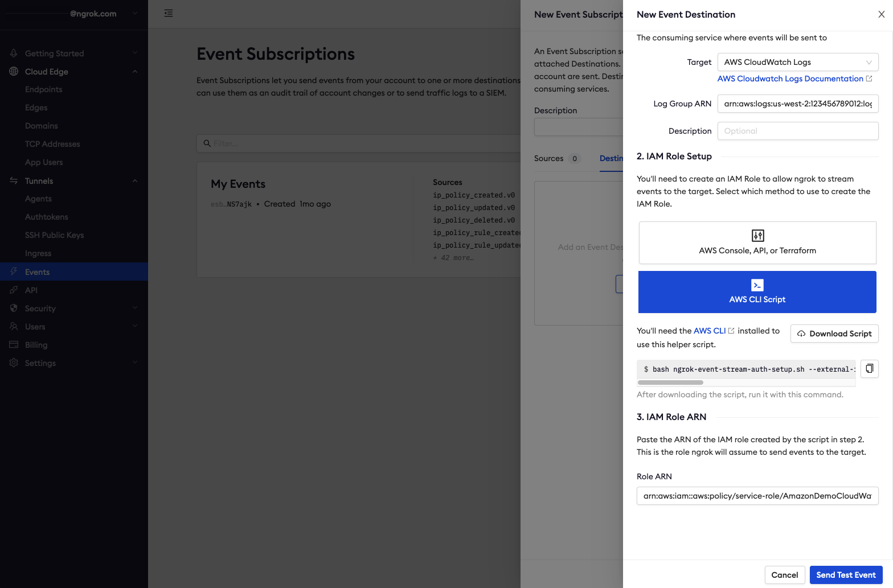Click ip_policy_deleted.v0 source entry
This screenshot has width=893, height=588.
[x=474, y=220]
